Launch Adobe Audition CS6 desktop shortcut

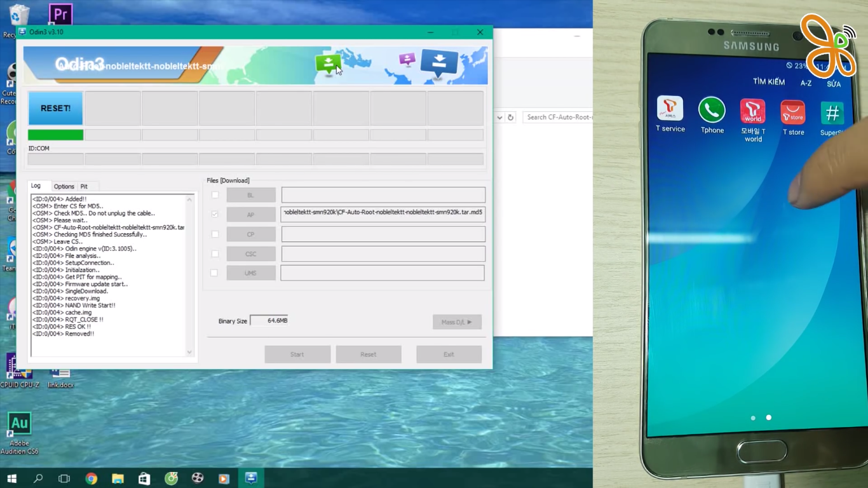pos(19,433)
